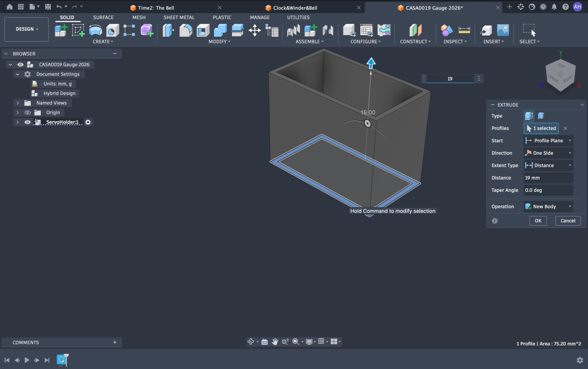
Task: Toggle visibility of CASA0019 Gauge 2026 root
Action: pos(20,65)
